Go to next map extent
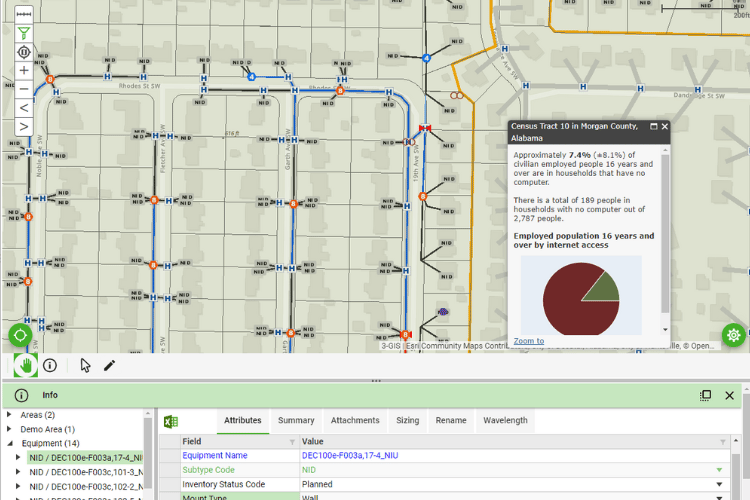Screen dimensions: 750x500 23,127
